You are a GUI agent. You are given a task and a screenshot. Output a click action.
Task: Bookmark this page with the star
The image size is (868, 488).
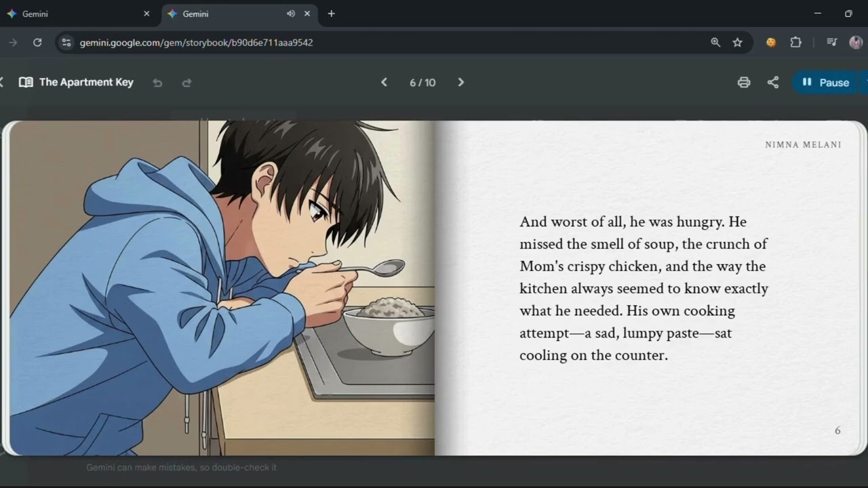(737, 42)
